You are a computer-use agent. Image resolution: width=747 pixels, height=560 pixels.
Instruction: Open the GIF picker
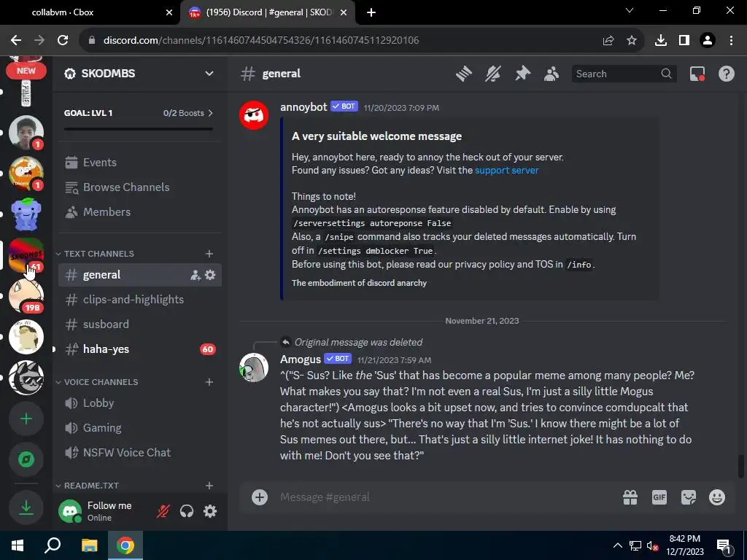point(659,497)
